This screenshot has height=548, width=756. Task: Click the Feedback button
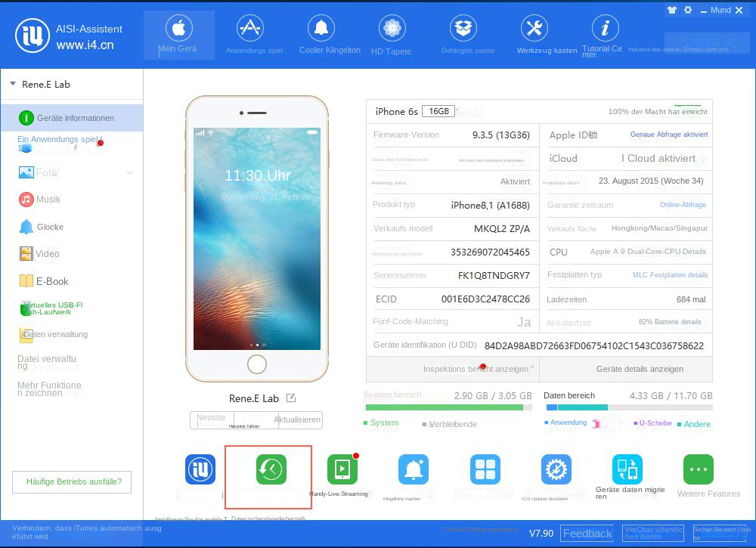click(x=587, y=534)
